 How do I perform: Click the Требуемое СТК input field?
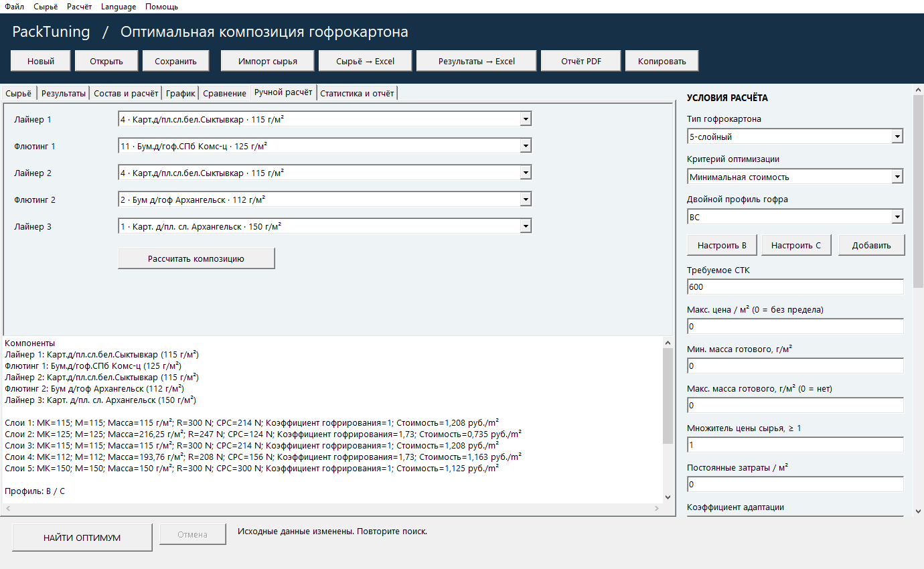[x=795, y=287]
